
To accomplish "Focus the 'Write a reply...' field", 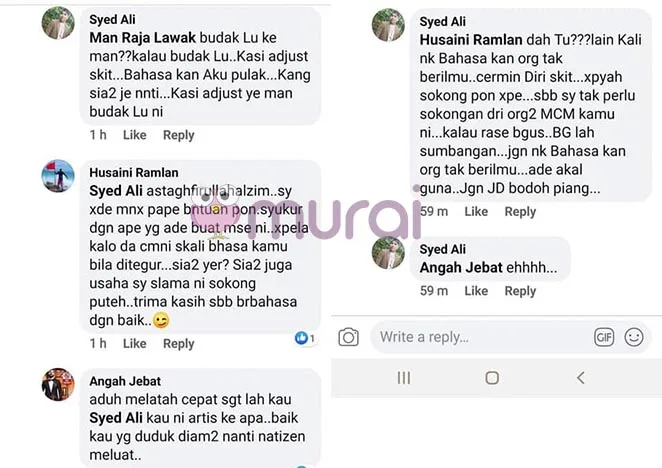I will click(x=481, y=337).
